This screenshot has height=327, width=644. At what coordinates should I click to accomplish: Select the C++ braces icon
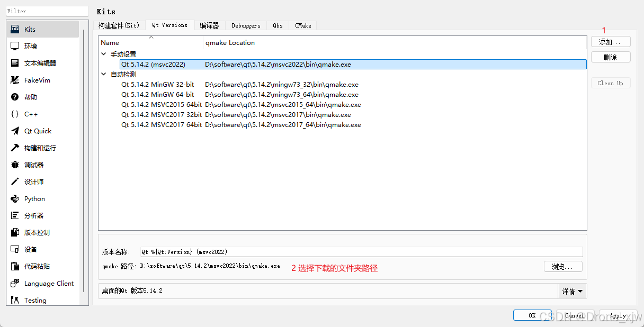click(15, 114)
